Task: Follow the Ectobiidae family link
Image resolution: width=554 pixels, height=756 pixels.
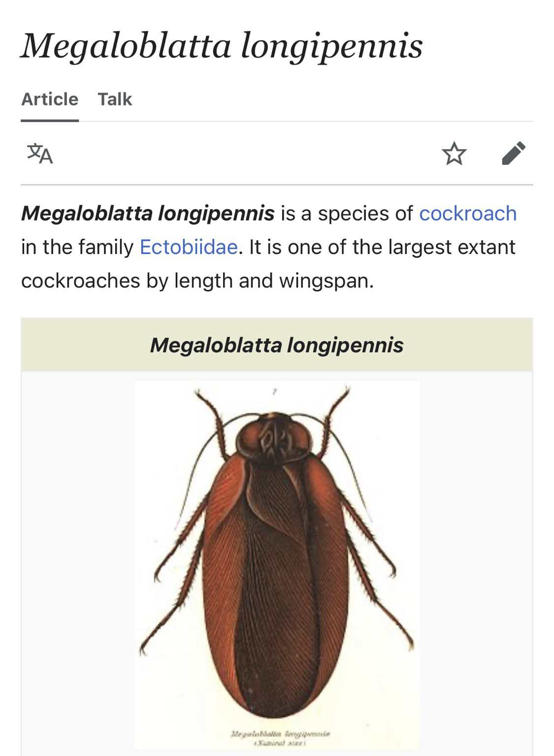Action: tap(189, 247)
